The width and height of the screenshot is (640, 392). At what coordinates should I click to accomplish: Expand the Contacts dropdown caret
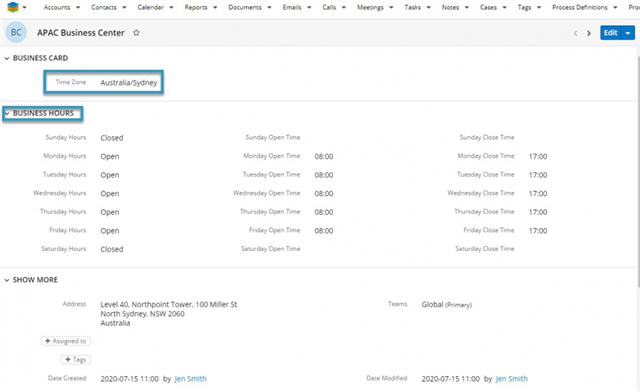click(124, 7)
